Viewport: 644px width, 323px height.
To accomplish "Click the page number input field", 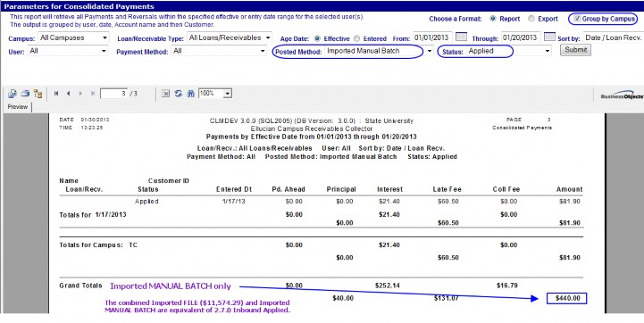I will coord(113,94).
